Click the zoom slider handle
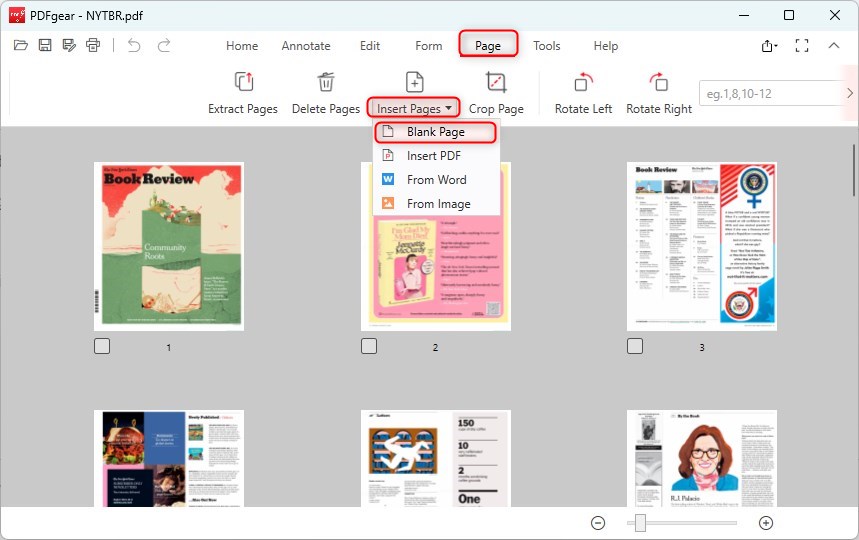 coord(640,523)
